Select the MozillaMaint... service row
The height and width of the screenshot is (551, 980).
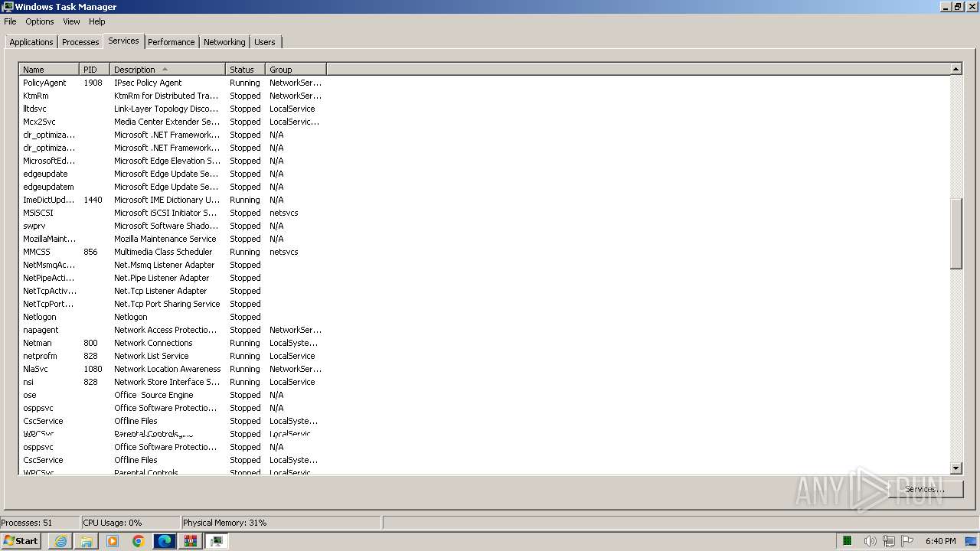[x=172, y=239]
